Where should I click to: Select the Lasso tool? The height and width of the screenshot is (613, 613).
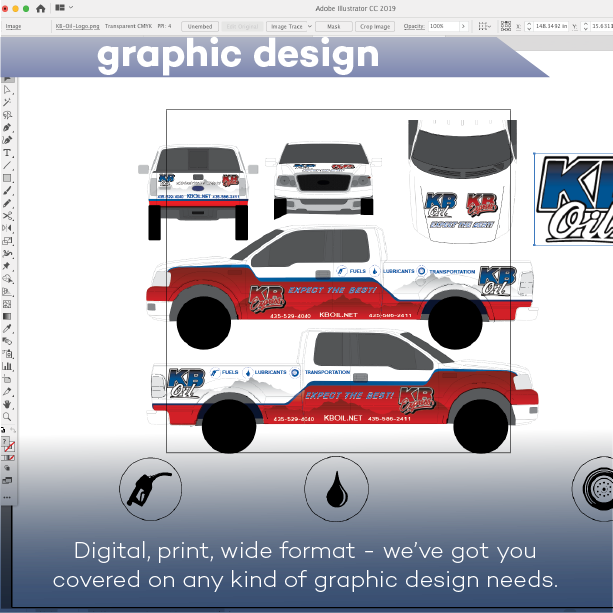(7, 115)
